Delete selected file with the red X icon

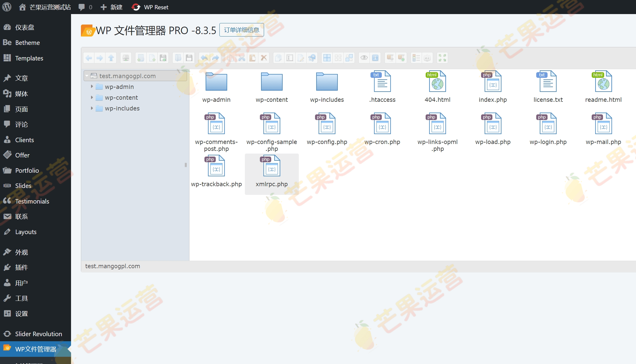(263, 57)
